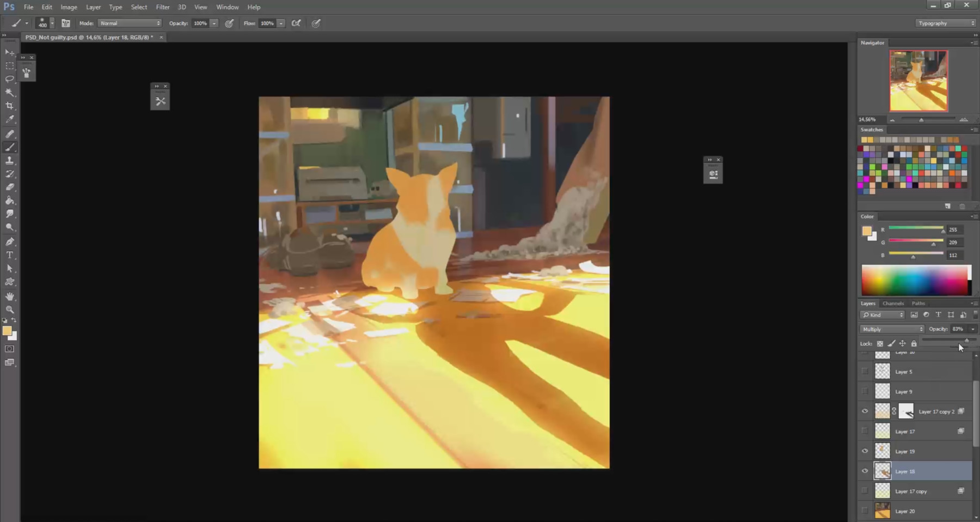Screen dimensions: 980x522
Task: Select the Lasso tool
Action: pos(10,79)
